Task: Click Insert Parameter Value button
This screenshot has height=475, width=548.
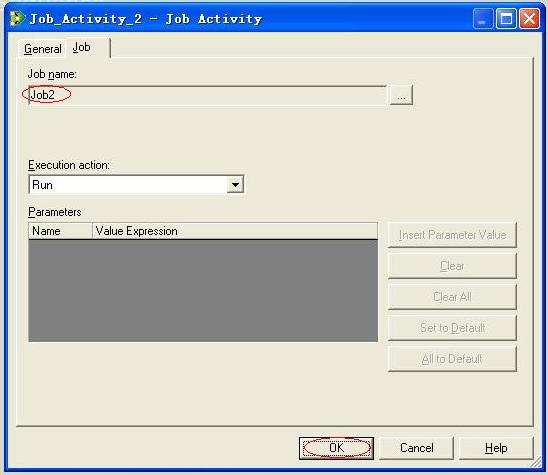Action: point(452,235)
